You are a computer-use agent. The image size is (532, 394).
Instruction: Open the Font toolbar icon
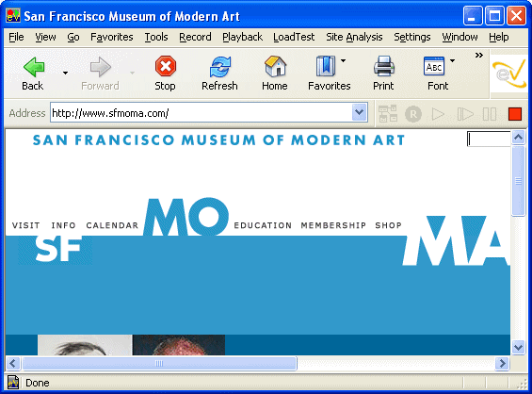tap(434, 66)
